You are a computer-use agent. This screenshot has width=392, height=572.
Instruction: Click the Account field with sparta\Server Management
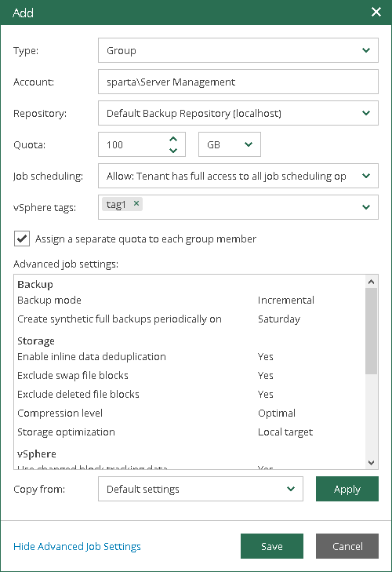pyautogui.click(x=238, y=82)
